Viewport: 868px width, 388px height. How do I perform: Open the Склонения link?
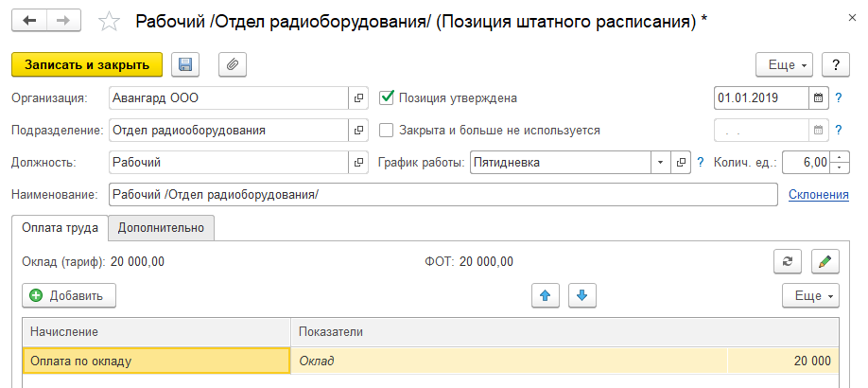pyautogui.click(x=819, y=195)
